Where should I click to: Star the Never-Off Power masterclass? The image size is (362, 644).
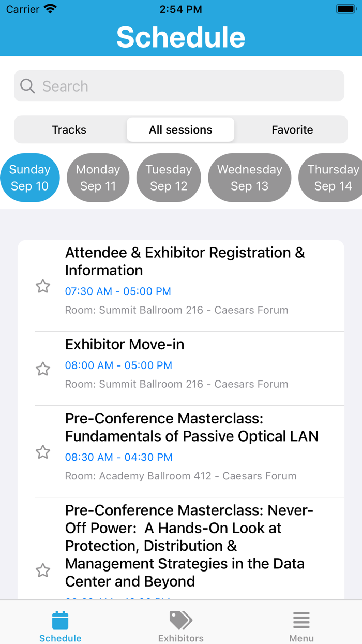pos(43,570)
